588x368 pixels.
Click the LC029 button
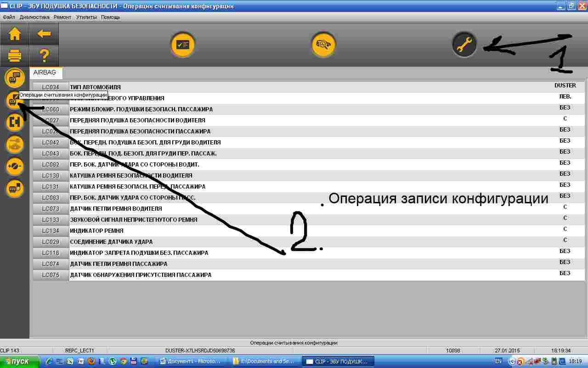pyautogui.click(x=51, y=241)
